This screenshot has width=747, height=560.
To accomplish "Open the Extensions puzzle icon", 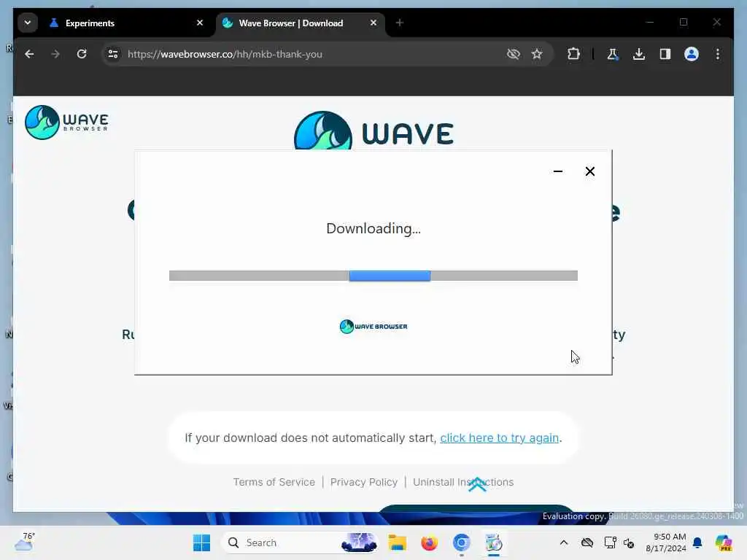I will coord(573,54).
